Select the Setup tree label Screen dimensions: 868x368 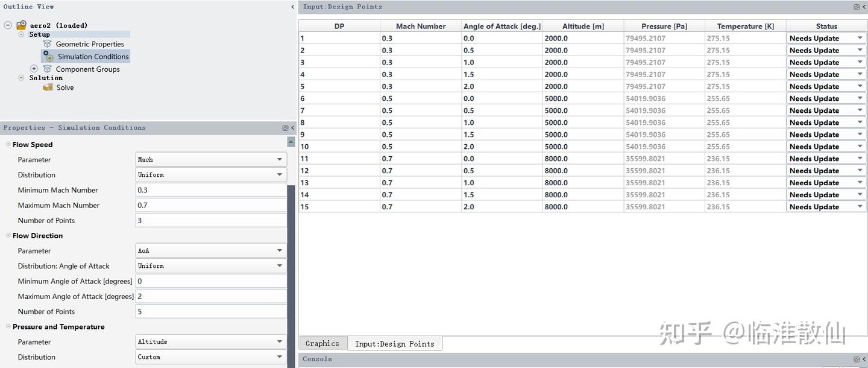pos(40,34)
